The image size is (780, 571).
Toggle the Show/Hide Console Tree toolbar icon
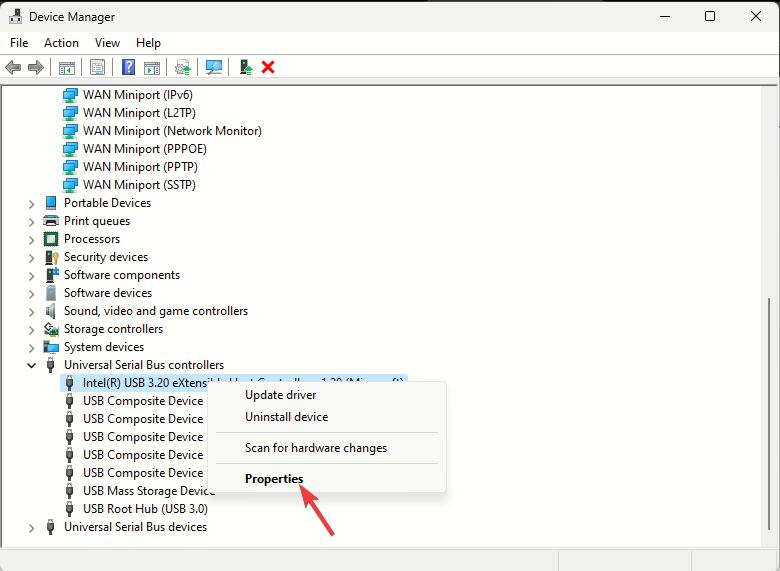tap(67, 67)
